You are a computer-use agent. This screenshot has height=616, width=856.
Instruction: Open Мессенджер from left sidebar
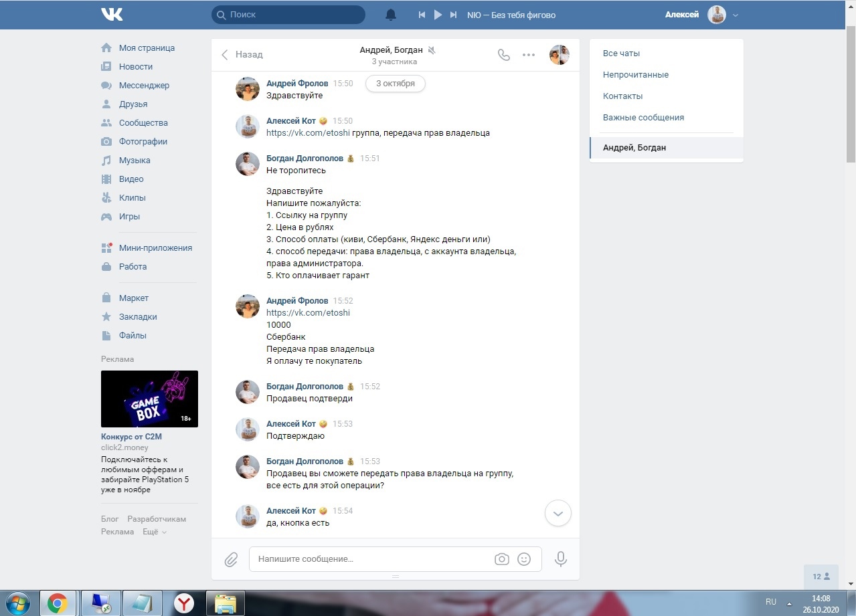click(x=144, y=86)
